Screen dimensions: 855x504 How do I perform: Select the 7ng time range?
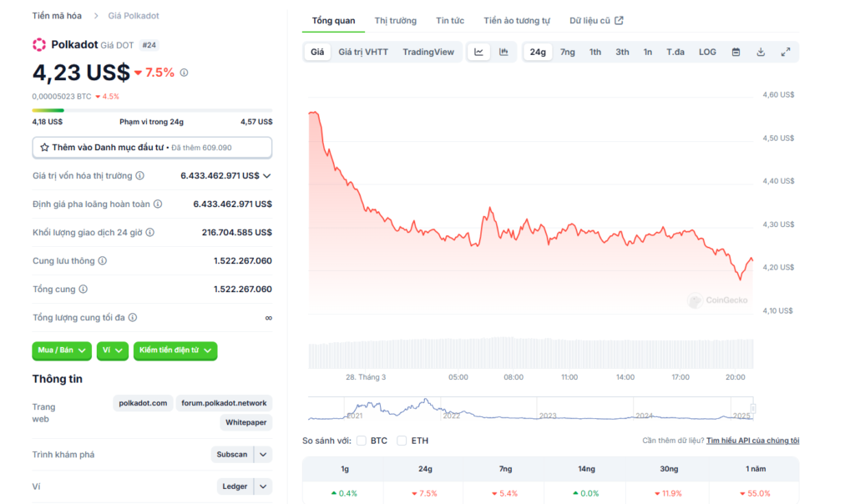point(567,52)
